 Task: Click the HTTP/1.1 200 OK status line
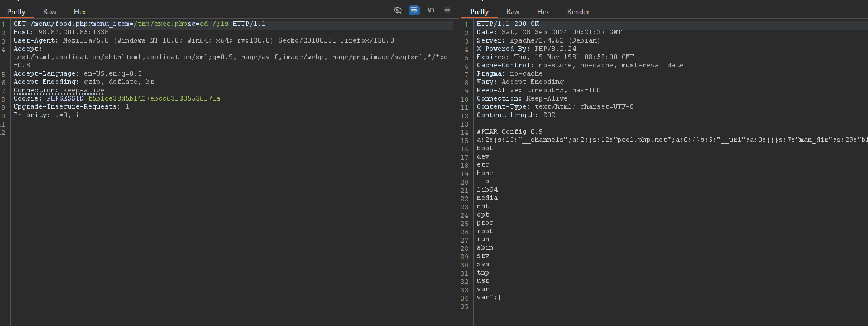tap(508, 24)
